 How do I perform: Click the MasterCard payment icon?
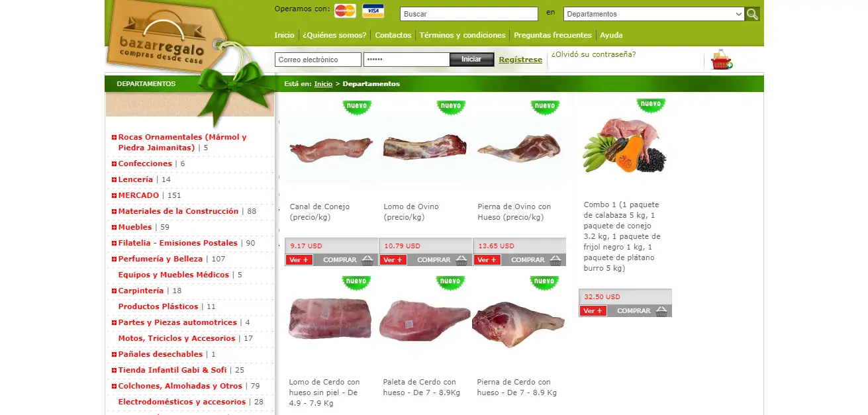pyautogui.click(x=345, y=11)
